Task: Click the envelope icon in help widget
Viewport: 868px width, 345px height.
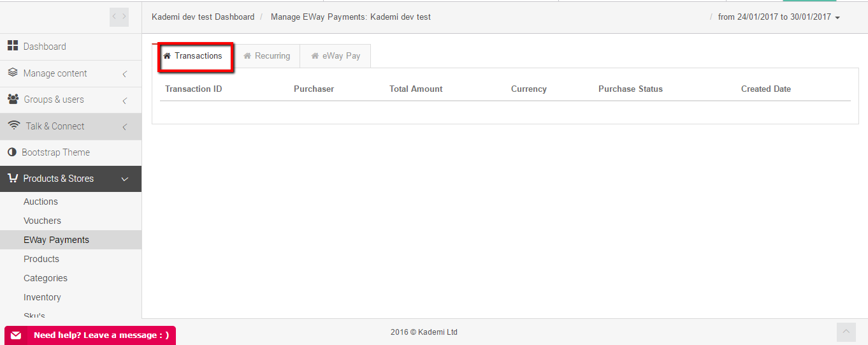Action: click(16, 335)
